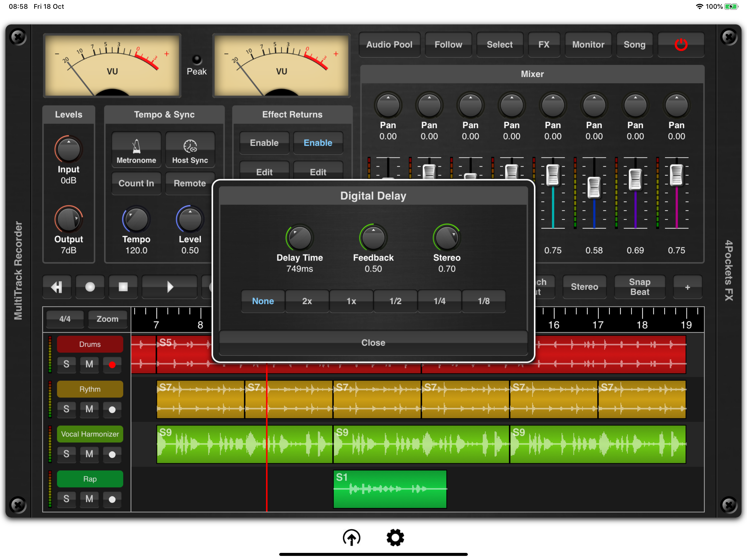Solo the Rythm track
The image size is (747, 560).
[x=66, y=409]
